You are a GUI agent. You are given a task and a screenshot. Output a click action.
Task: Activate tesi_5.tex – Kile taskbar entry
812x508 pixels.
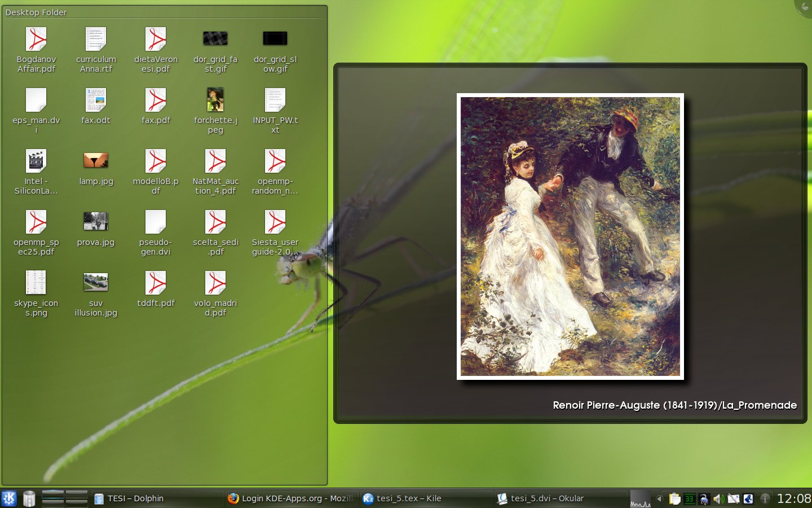click(x=426, y=498)
